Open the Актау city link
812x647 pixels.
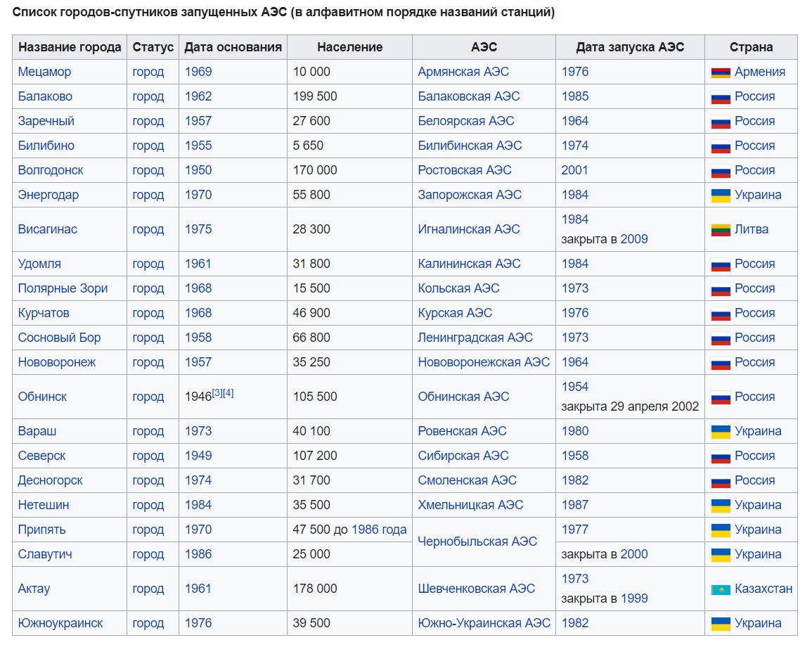(x=34, y=589)
